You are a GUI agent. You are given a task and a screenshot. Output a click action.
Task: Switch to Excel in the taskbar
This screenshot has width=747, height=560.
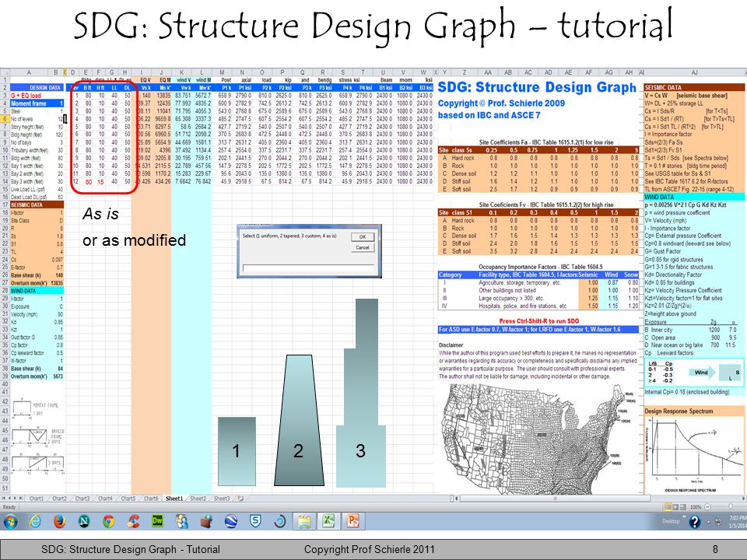point(328,521)
